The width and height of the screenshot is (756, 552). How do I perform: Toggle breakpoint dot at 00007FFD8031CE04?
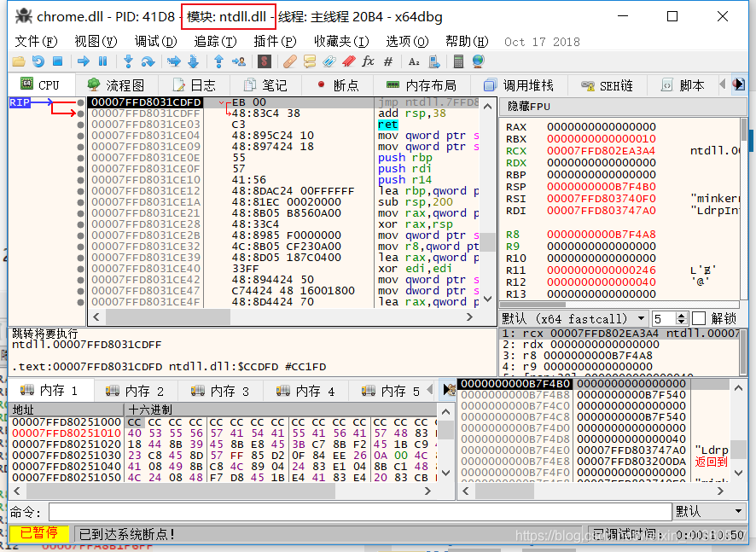[x=80, y=136]
